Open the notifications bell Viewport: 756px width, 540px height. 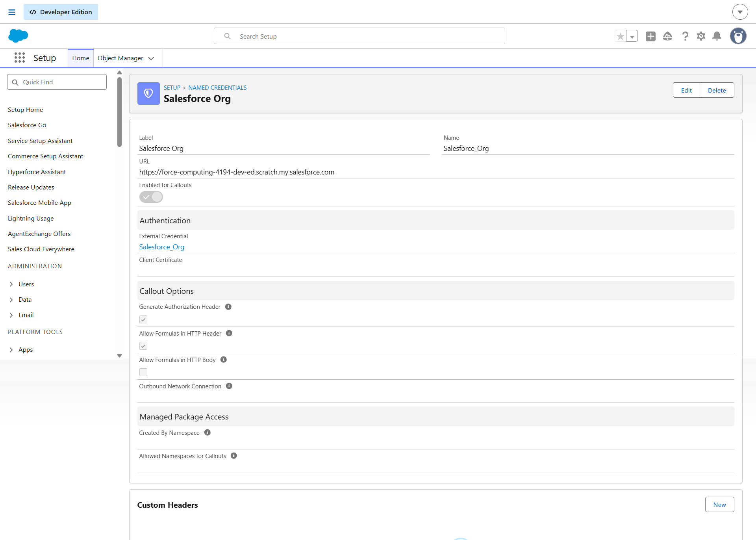coord(717,36)
